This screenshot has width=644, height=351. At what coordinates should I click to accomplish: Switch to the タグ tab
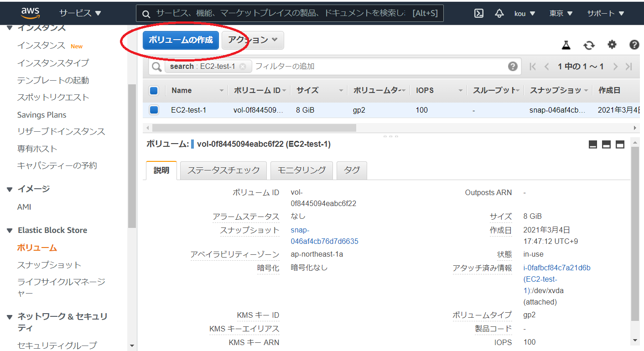point(352,170)
